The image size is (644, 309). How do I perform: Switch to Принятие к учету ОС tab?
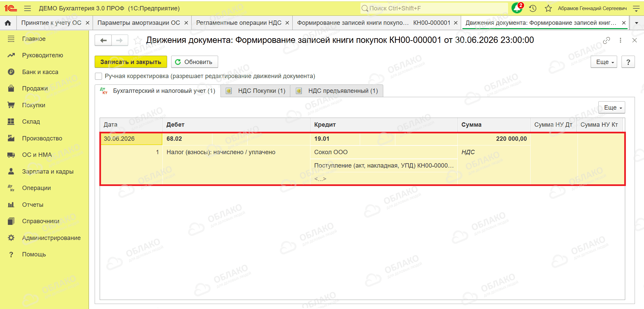[51, 23]
